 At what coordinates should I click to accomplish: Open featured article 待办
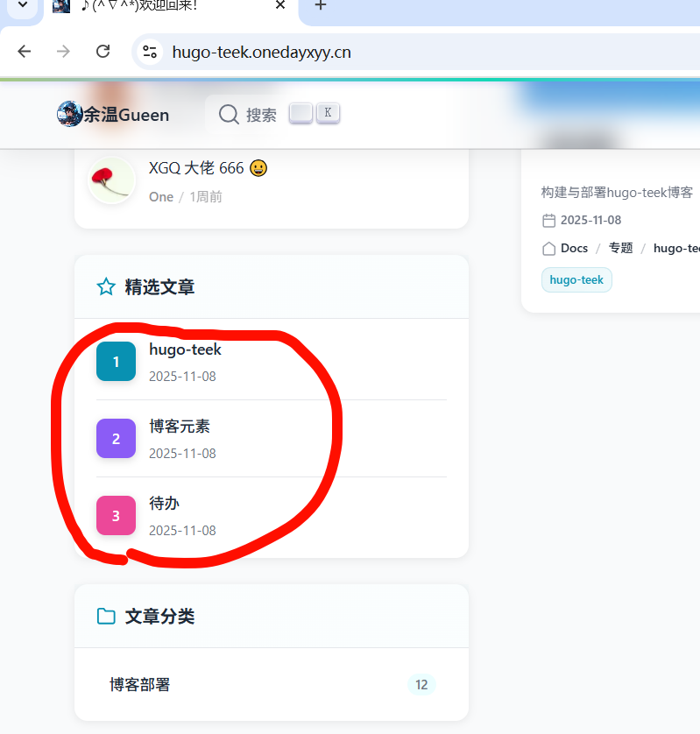tap(165, 504)
